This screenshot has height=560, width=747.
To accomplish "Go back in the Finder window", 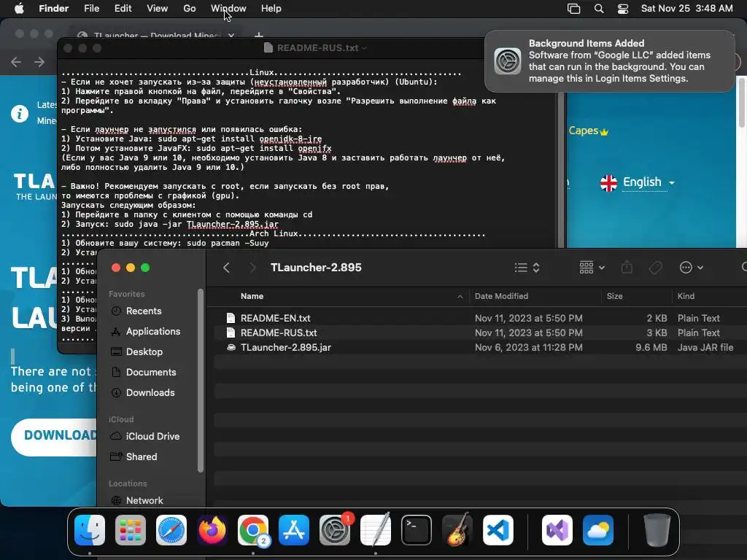I will (x=226, y=268).
